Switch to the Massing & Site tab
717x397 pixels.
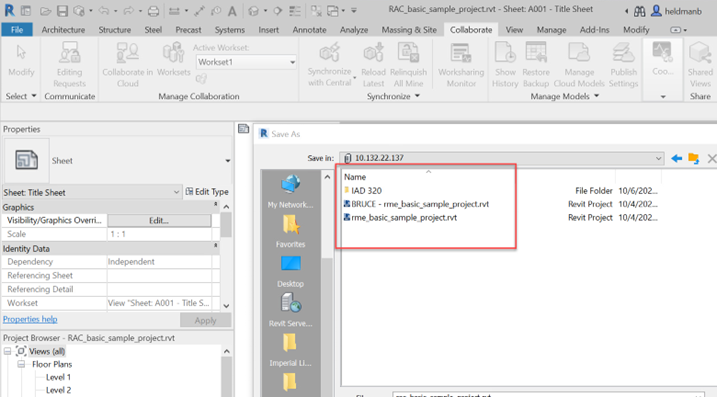click(x=409, y=30)
